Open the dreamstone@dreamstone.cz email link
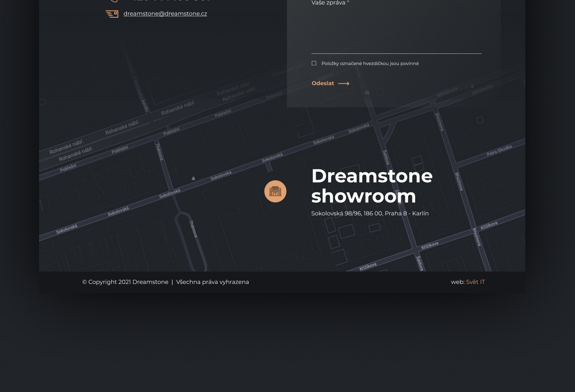Viewport: 575px width, 392px height. pyautogui.click(x=165, y=14)
